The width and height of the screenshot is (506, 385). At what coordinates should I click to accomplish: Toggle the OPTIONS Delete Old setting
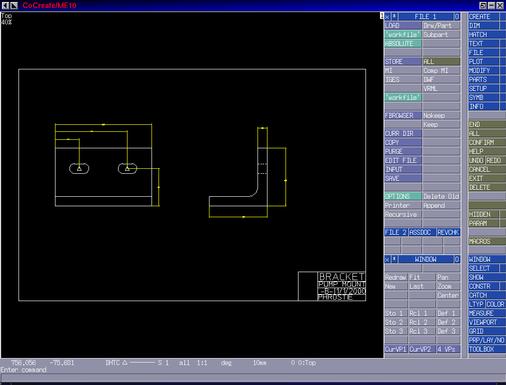point(441,196)
